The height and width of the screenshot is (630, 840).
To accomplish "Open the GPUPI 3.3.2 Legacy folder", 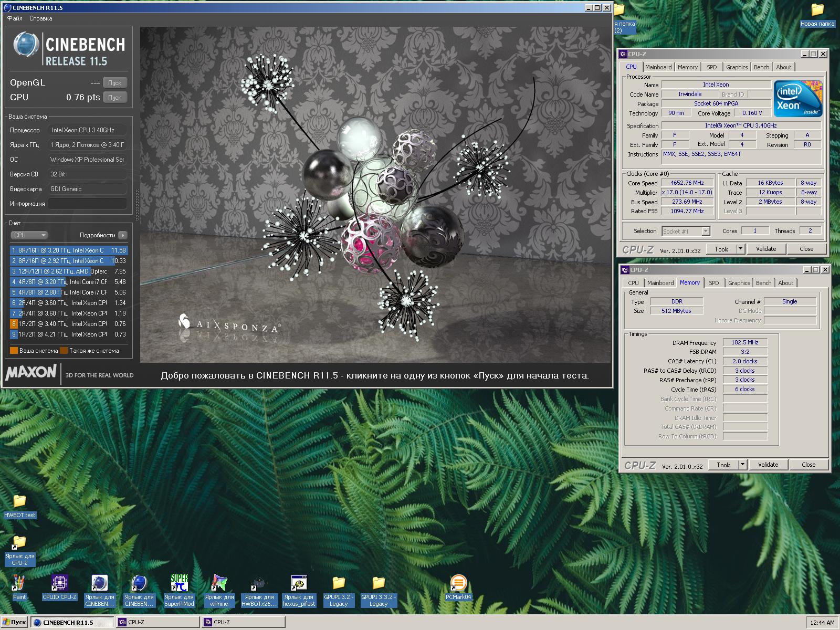I will click(379, 583).
